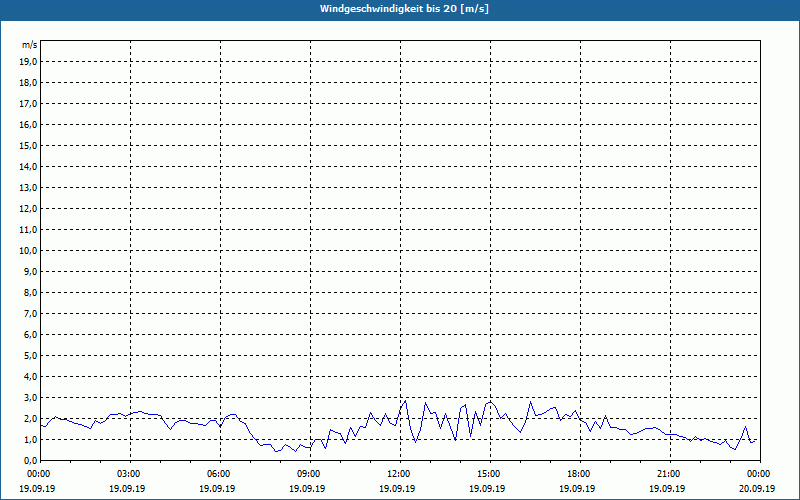Click the '19.09.19' date under '21:00'
This screenshot has height=500, width=800.
click(x=667, y=488)
